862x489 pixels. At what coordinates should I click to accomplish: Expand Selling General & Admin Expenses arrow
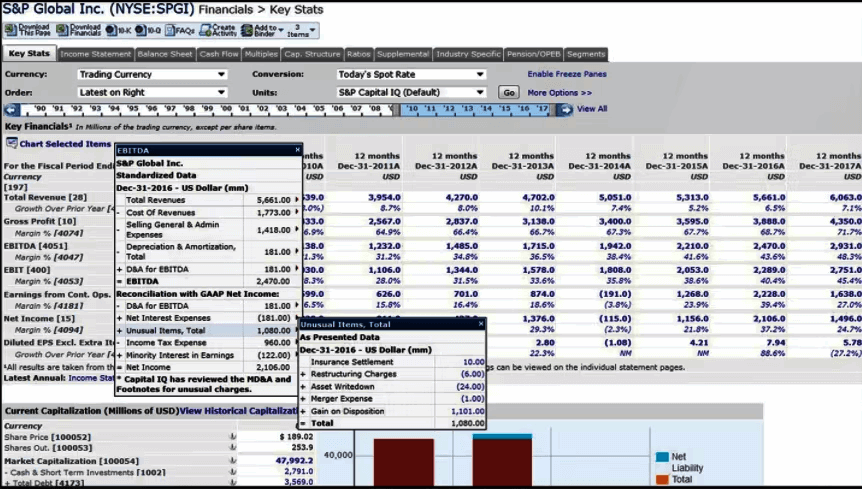coord(297,229)
